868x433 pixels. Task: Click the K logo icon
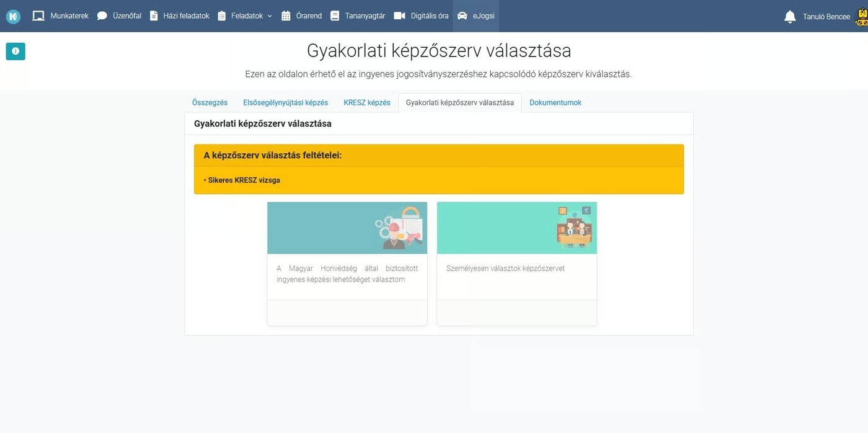(x=13, y=16)
